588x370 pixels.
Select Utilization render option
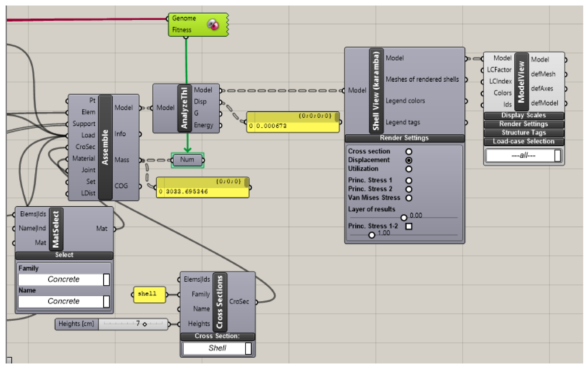pyautogui.click(x=409, y=169)
